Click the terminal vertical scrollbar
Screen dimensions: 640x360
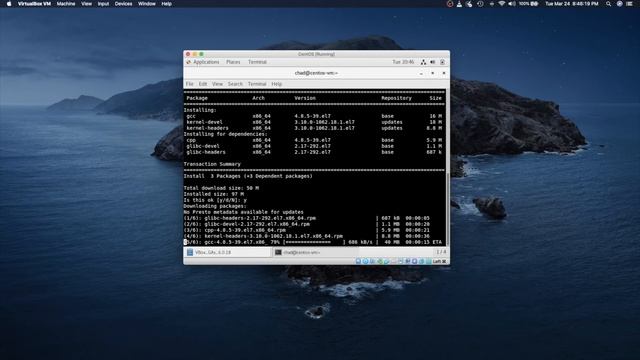448,208
